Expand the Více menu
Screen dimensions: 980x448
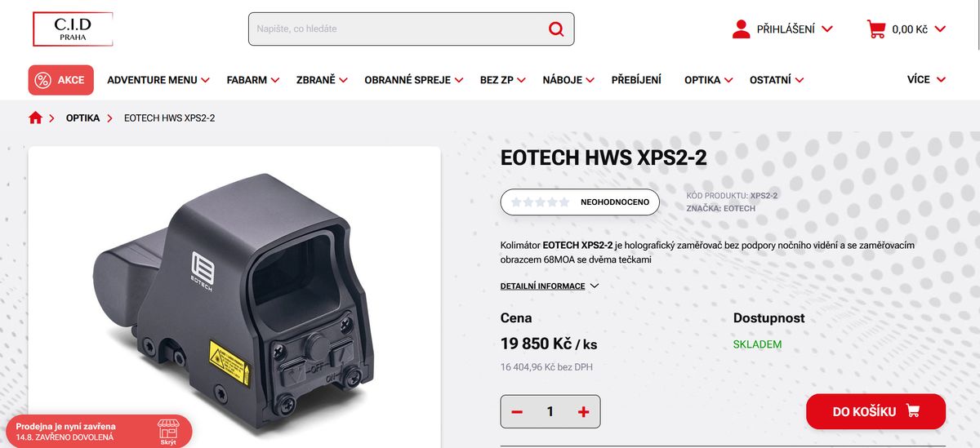point(926,79)
